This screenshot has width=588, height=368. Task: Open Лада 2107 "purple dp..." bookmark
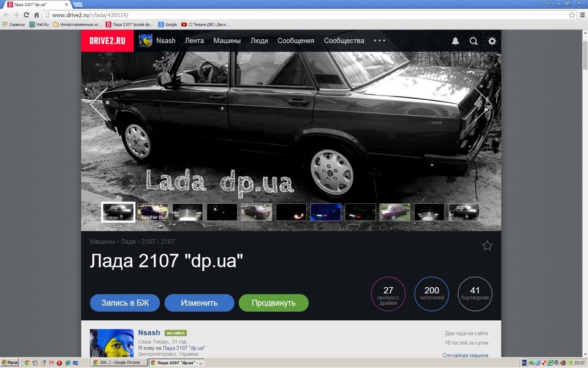(129, 24)
